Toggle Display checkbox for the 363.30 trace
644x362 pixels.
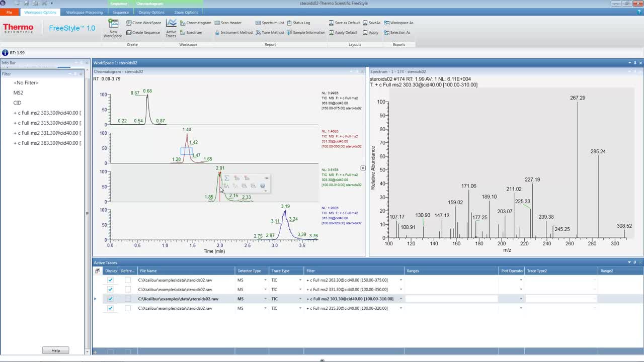pyautogui.click(x=110, y=280)
